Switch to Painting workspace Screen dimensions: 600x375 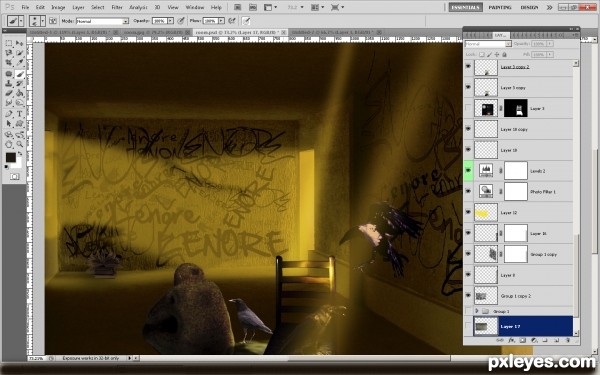(x=500, y=7)
